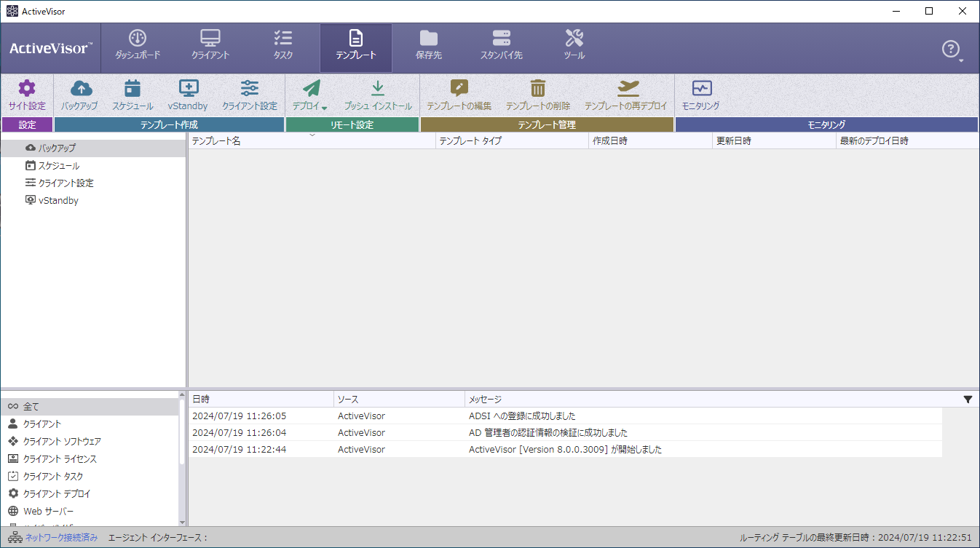The width and height of the screenshot is (980, 548).
Task: Select the ADSI への登録に成功しました log entry
Action: 565,416
